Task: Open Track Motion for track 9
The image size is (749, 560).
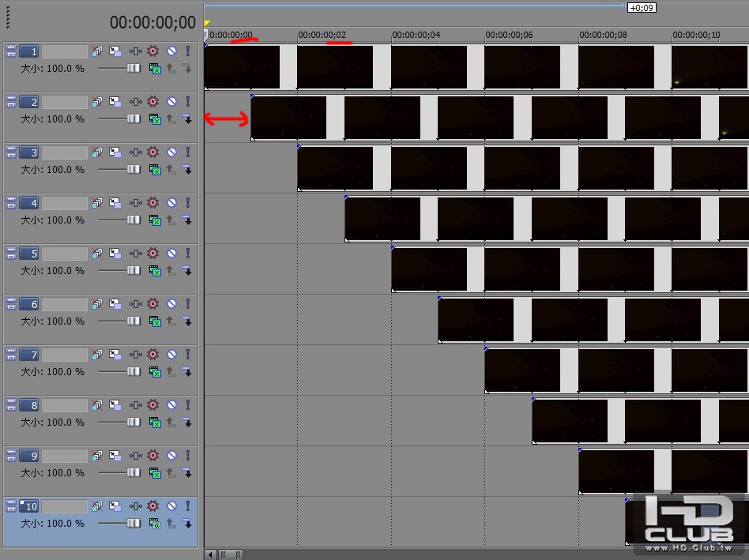Action: point(115,456)
